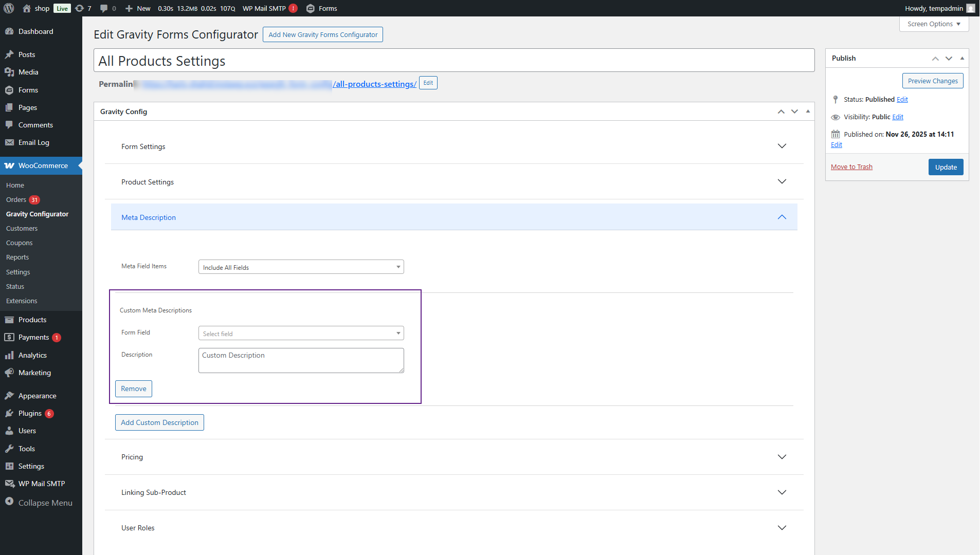Click the Analytics bar chart icon
Screen dimensions: 980x555
(x=9, y=355)
